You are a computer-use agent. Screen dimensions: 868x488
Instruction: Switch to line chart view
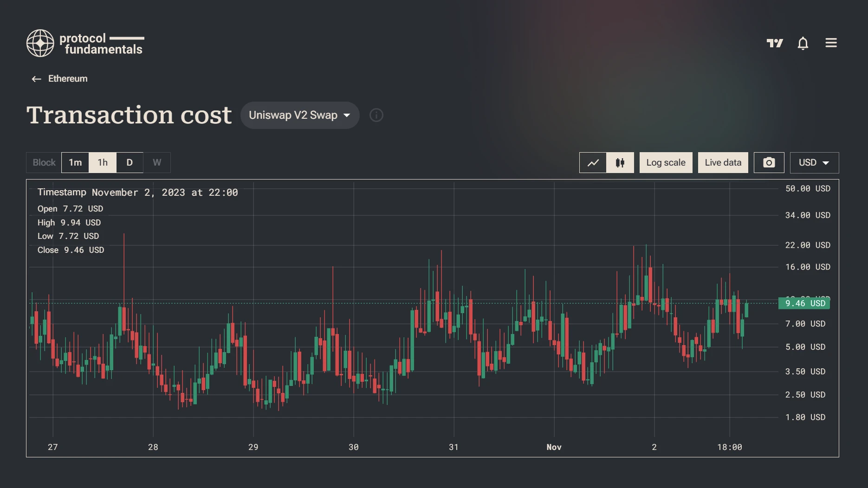coord(593,163)
